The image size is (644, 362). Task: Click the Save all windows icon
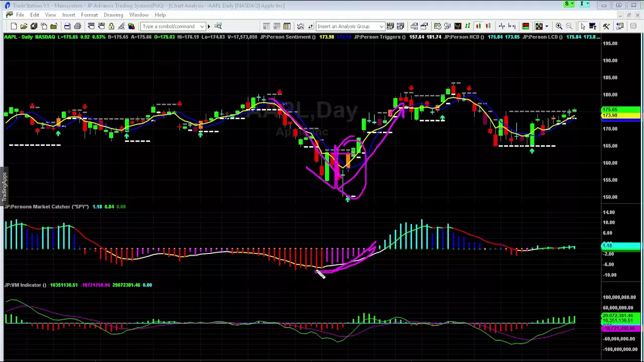pyautogui.click(x=34, y=26)
